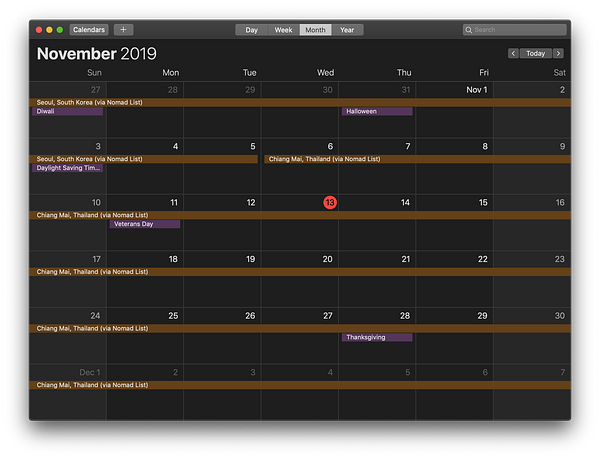
Task: Select Chiang Mai event in December 1 week
Action: pyautogui.click(x=300, y=385)
